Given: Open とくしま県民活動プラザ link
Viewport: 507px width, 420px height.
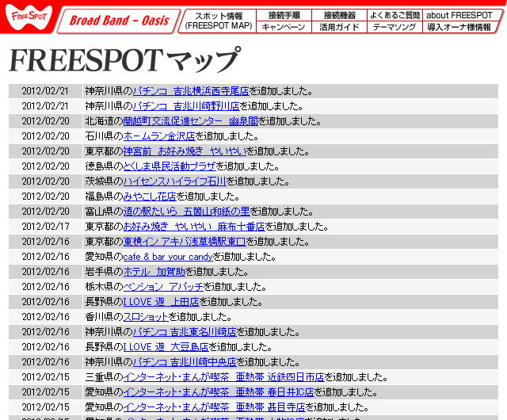Looking at the screenshot, I should [170, 166].
